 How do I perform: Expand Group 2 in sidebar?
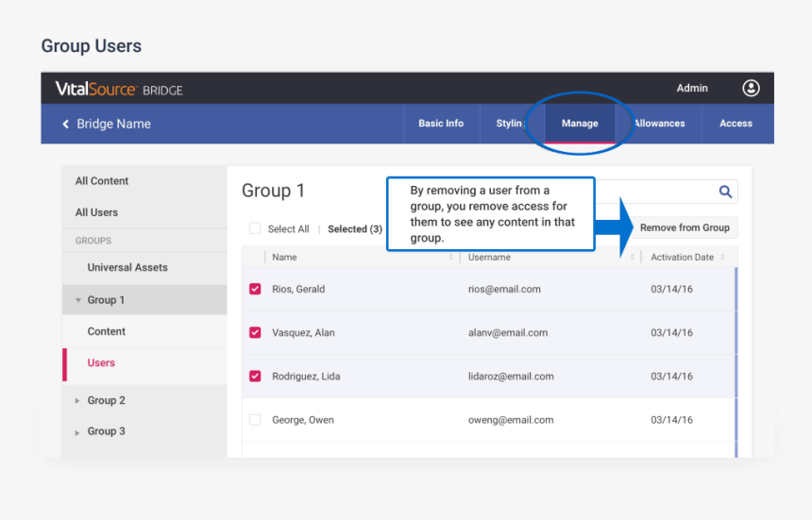(78, 401)
